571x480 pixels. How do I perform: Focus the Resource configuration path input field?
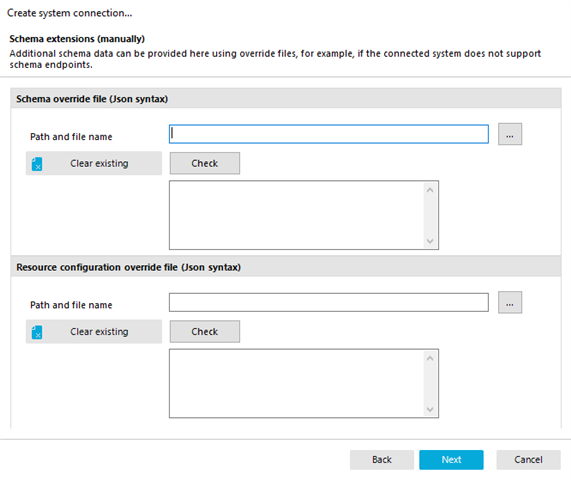point(329,302)
